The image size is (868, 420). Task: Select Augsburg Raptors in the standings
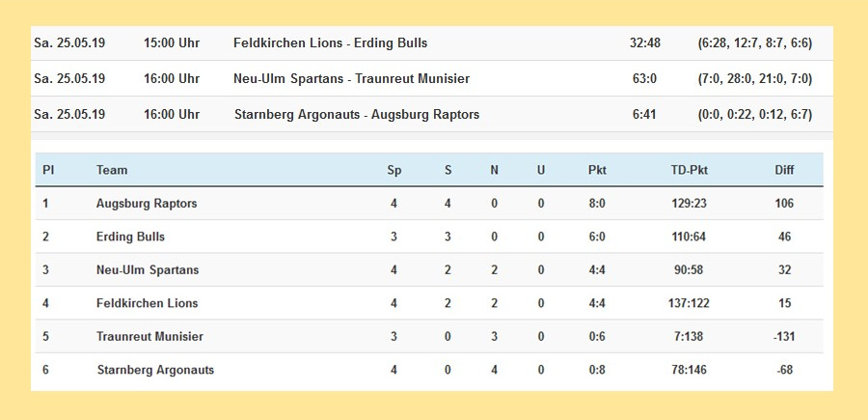tap(147, 204)
